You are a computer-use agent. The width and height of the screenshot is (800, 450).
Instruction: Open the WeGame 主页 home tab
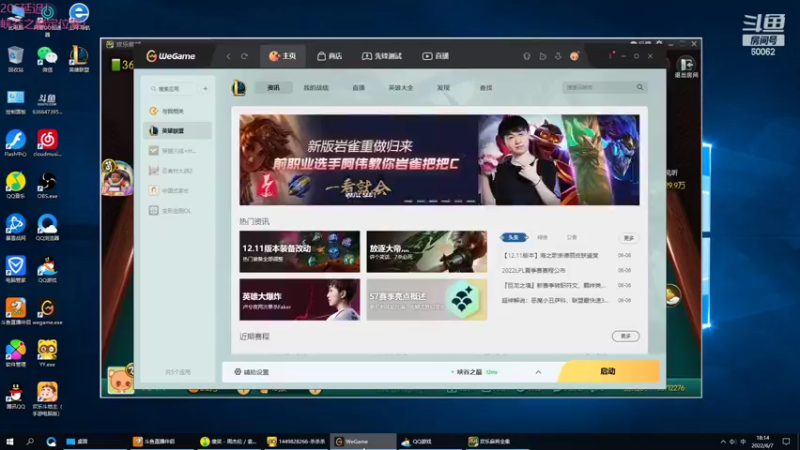[283, 56]
